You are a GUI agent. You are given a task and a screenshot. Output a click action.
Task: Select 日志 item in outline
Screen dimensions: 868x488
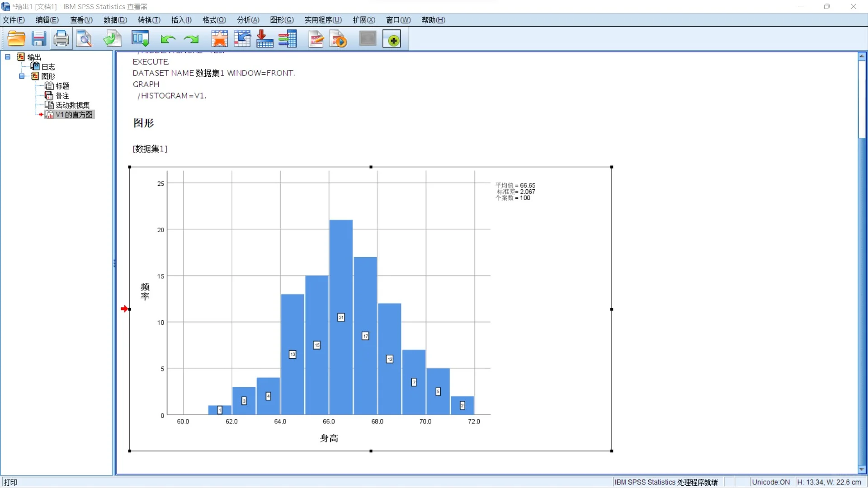click(x=48, y=66)
